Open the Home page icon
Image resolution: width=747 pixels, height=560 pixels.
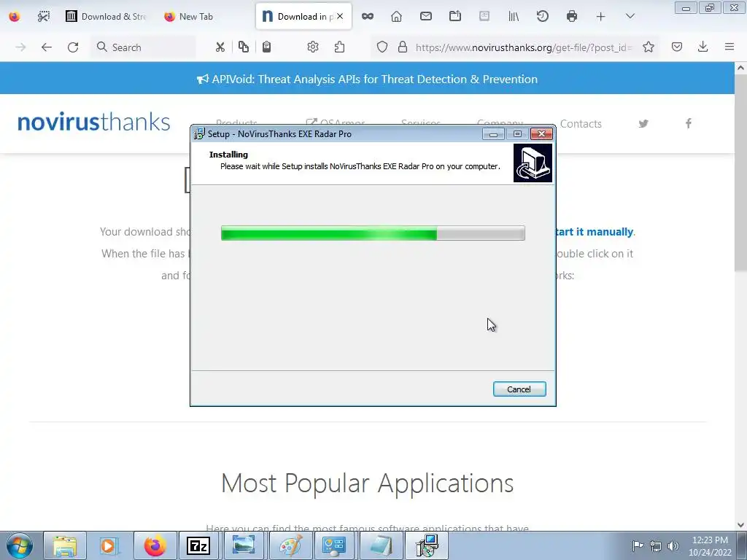point(396,17)
